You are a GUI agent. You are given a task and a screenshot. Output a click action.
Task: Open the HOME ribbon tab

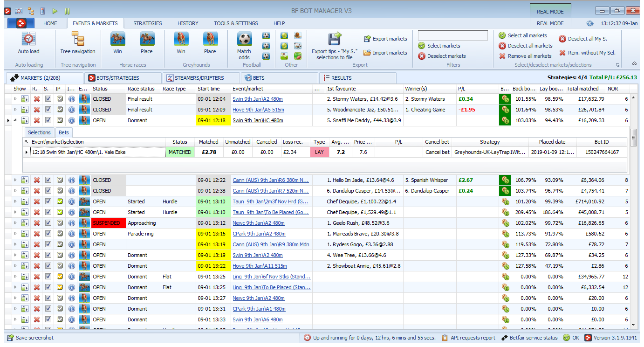(x=50, y=23)
